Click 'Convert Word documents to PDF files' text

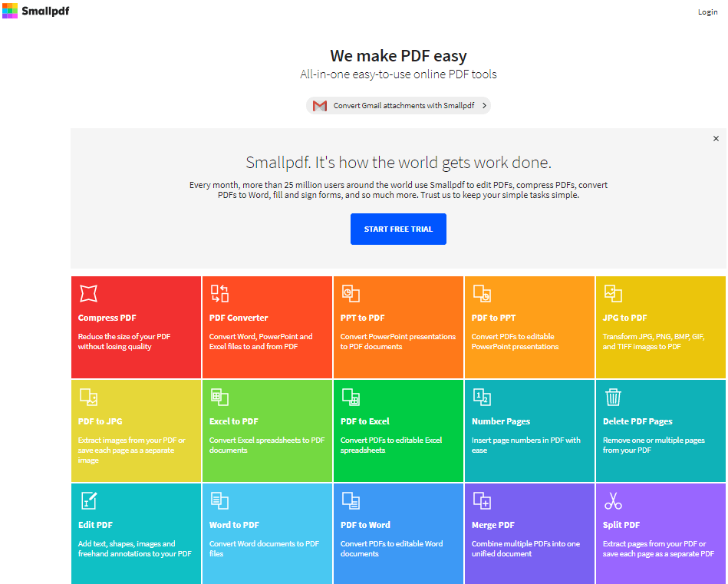[x=264, y=549]
